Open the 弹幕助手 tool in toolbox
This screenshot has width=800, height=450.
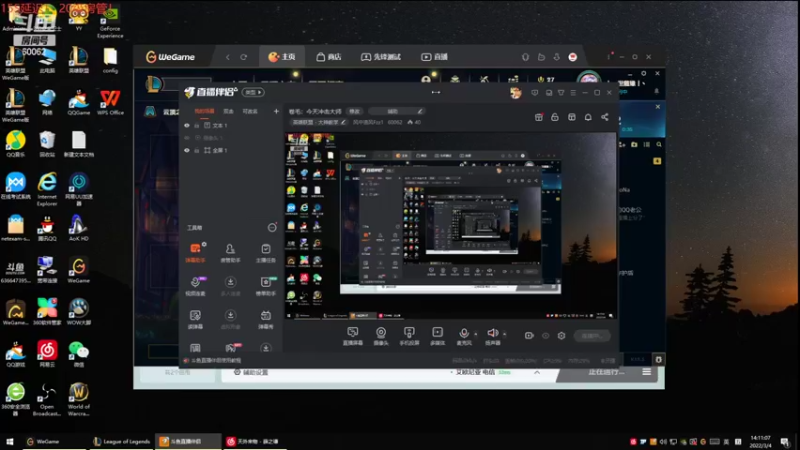pos(195,252)
